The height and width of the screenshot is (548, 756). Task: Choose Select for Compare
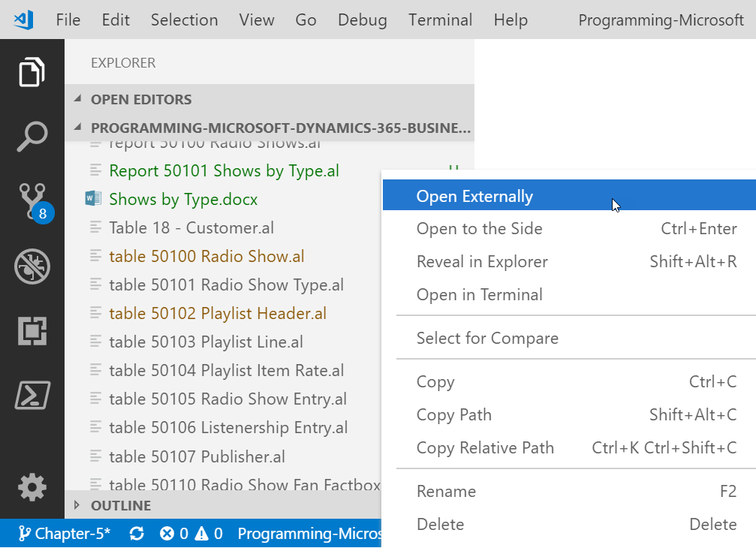569,338
